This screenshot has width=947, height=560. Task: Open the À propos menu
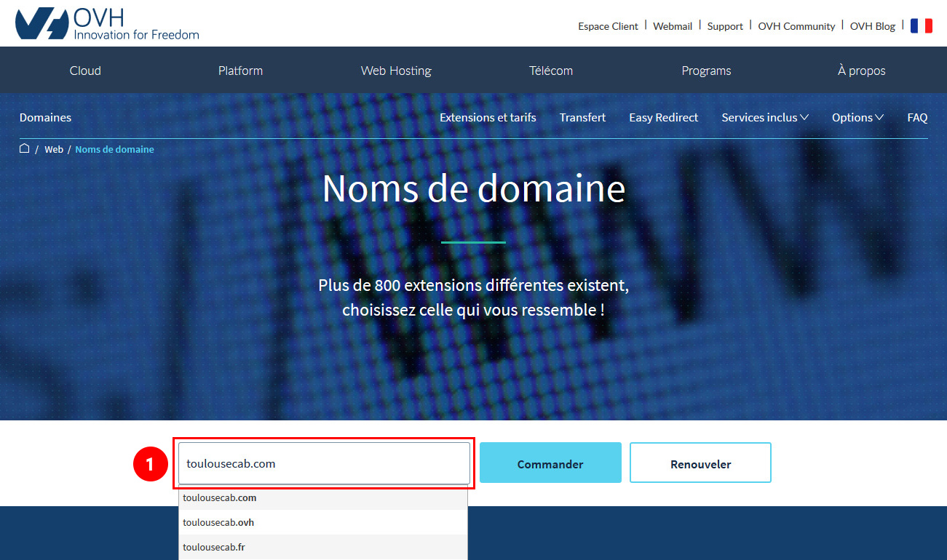(862, 71)
